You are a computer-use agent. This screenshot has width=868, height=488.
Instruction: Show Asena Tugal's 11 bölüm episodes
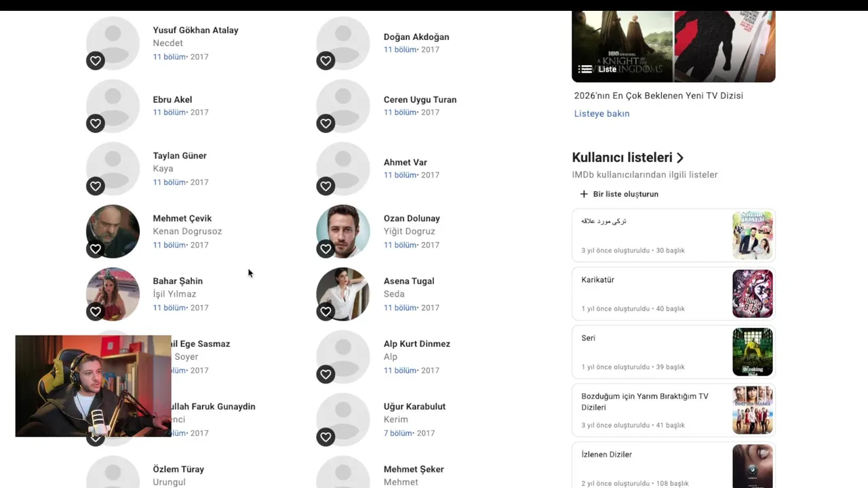coord(400,308)
